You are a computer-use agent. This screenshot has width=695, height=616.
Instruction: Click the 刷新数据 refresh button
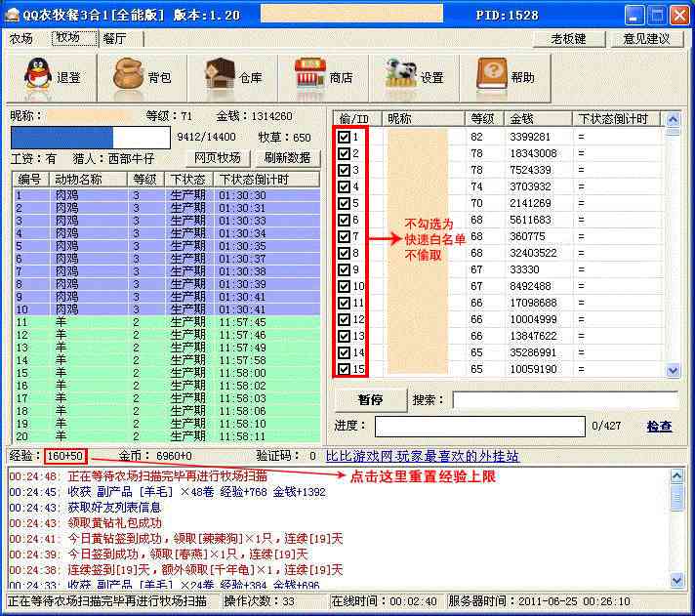coord(287,158)
